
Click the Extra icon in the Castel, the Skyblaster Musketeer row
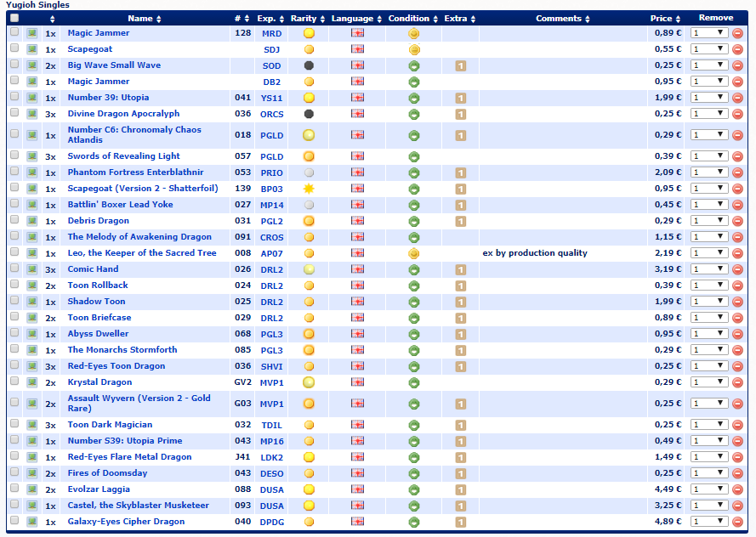tap(460, 506)
